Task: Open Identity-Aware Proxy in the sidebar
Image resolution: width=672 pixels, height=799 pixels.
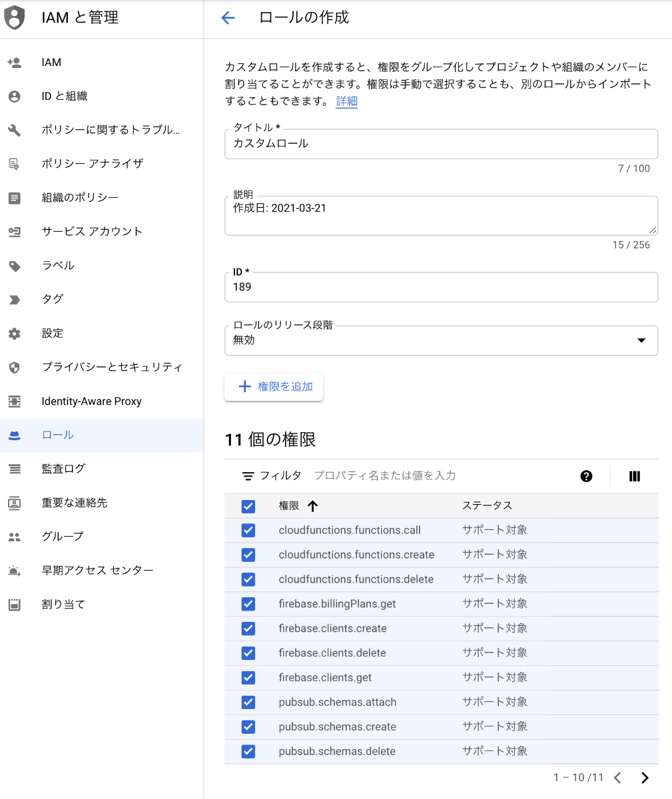Action: [102, 401]
